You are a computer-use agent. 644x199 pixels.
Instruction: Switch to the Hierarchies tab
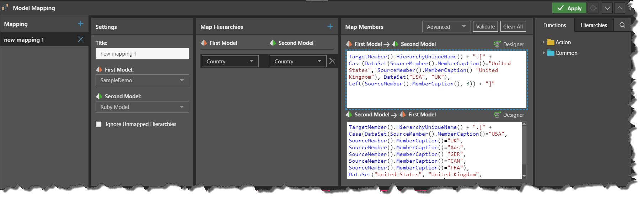[594, 25]
